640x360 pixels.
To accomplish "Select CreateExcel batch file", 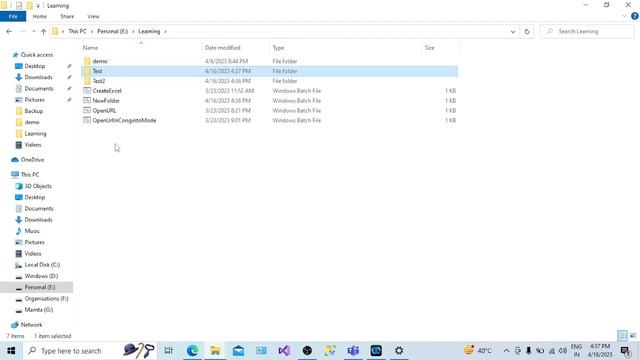I will coord(107,91).
